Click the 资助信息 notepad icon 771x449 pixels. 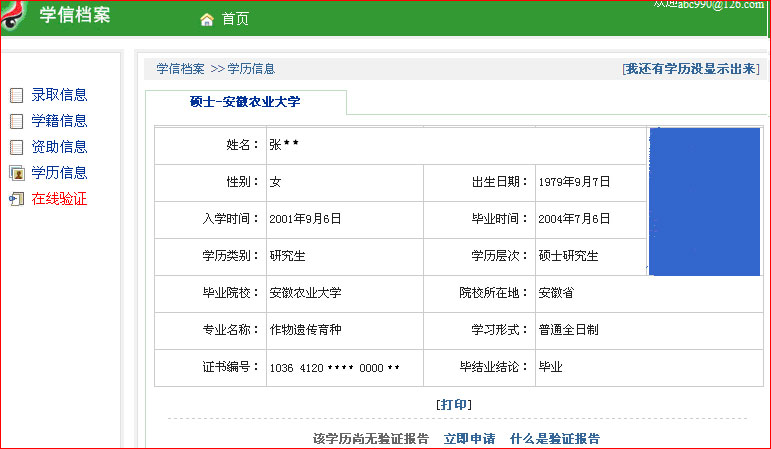(16, 147)
